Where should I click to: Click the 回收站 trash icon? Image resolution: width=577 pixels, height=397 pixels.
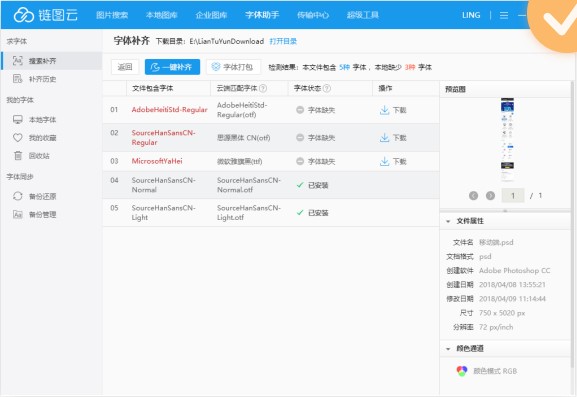coord(18,156)
